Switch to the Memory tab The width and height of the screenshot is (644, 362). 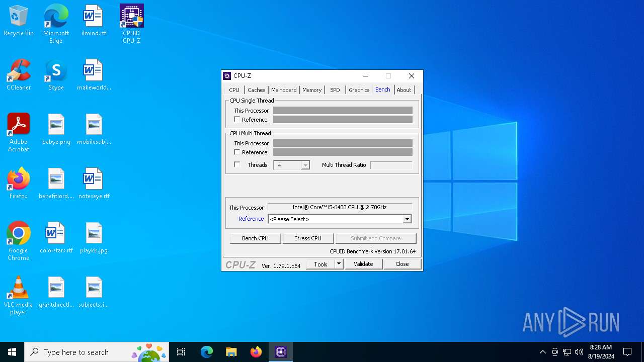pos(312,90)
